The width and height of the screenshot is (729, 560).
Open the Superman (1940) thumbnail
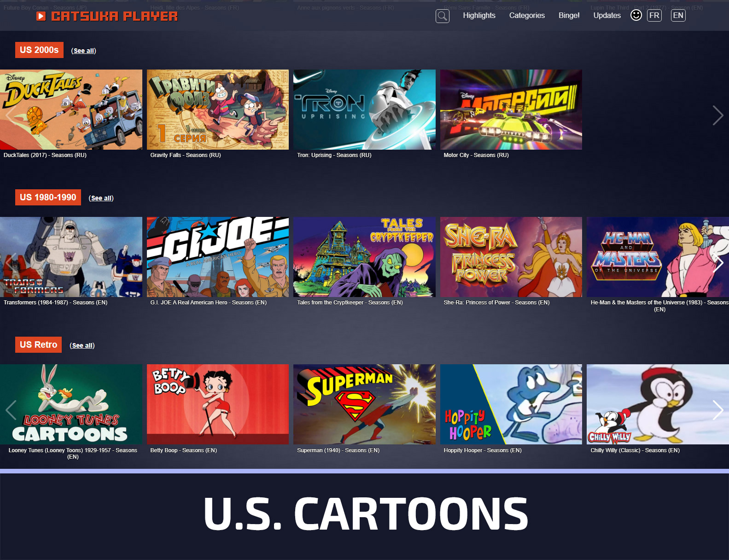364,404
